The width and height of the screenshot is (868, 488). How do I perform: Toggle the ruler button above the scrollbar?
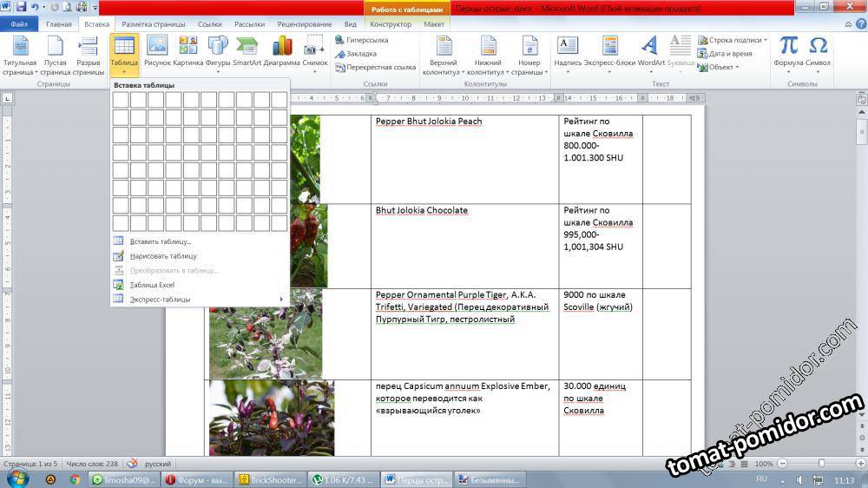click(862, 98)
